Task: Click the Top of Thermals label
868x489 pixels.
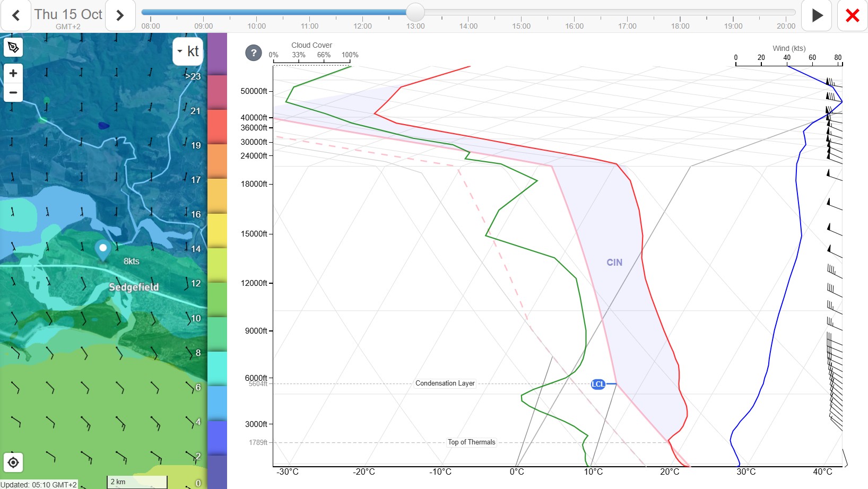Action: coord(471,442)
